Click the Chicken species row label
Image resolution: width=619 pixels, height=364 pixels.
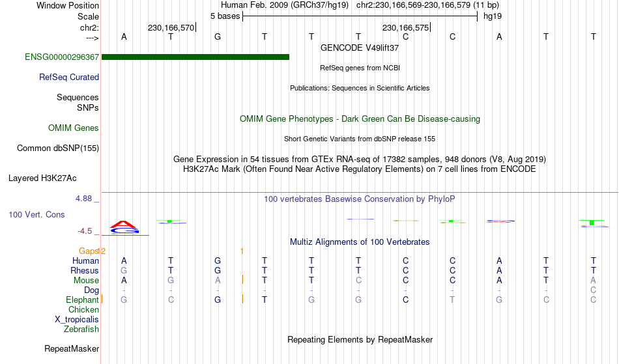tap(83, 310)
